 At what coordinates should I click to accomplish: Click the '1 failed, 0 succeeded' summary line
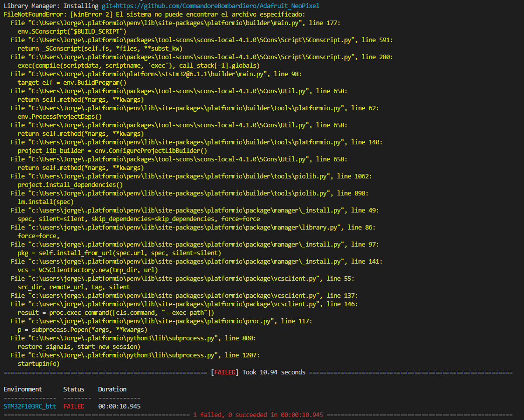(258, 415)
